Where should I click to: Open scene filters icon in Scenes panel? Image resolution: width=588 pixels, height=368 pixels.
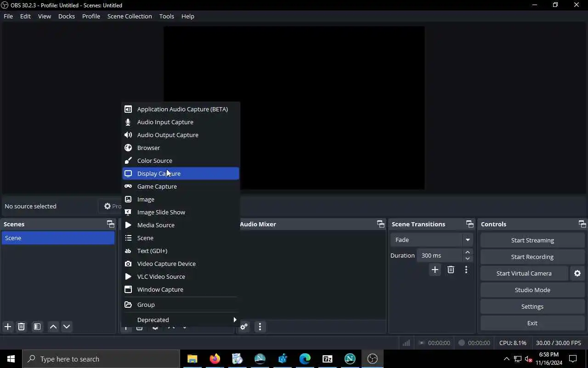tap(37, 327)
